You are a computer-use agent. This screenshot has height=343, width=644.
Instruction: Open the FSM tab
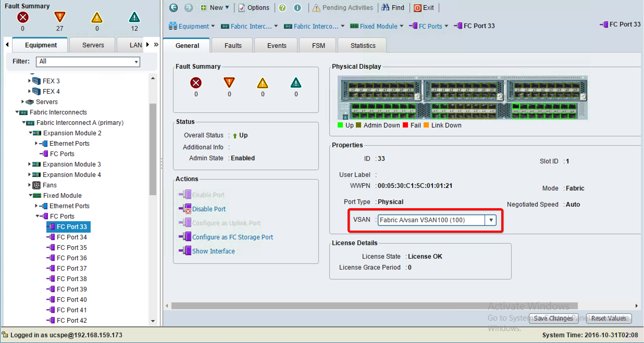pos(318,46)
